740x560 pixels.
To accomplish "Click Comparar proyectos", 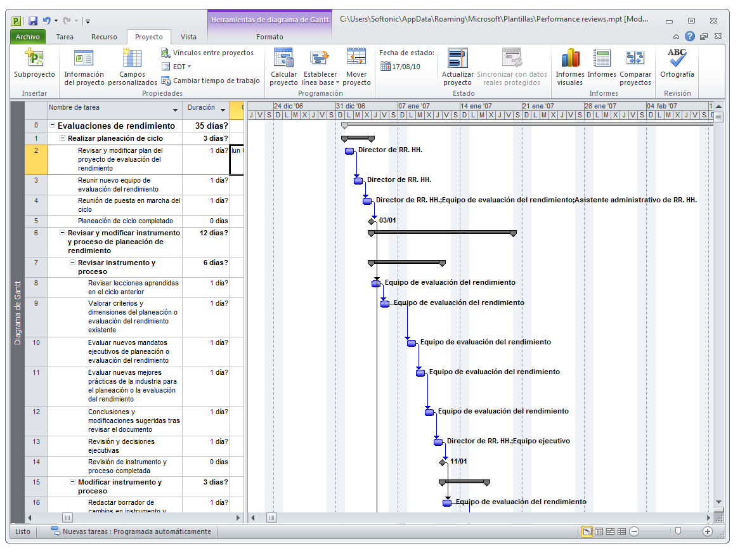I will 635,67.
